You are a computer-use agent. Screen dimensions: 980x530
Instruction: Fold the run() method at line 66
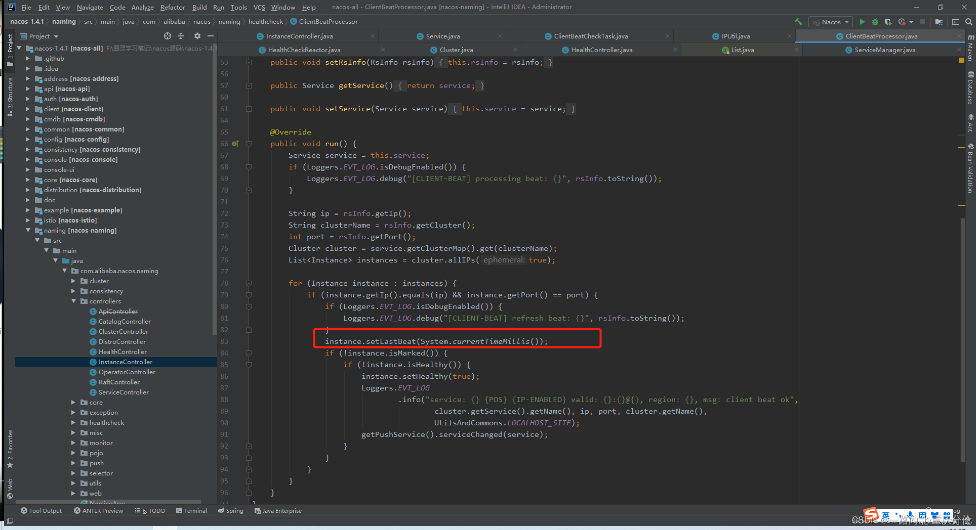pyautogui.click(x=249, y=144)
